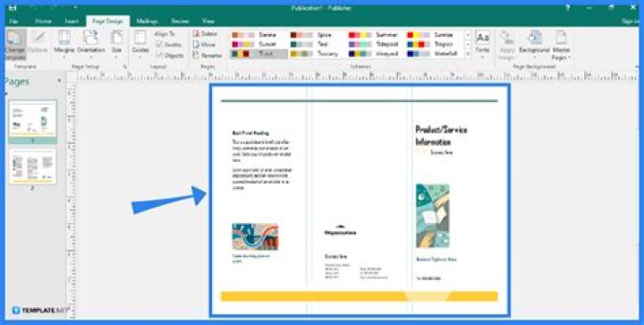Toggle Align To Objects checkbox
The image size is (644, 325).
tap(170, 55)
